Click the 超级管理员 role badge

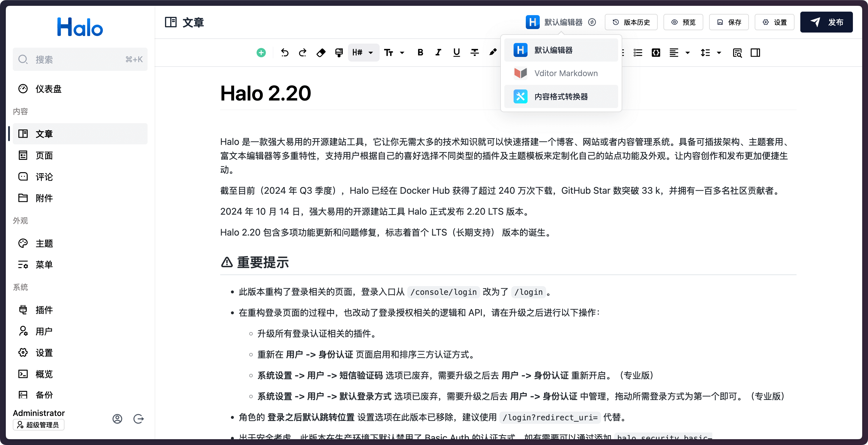(38, 425)
